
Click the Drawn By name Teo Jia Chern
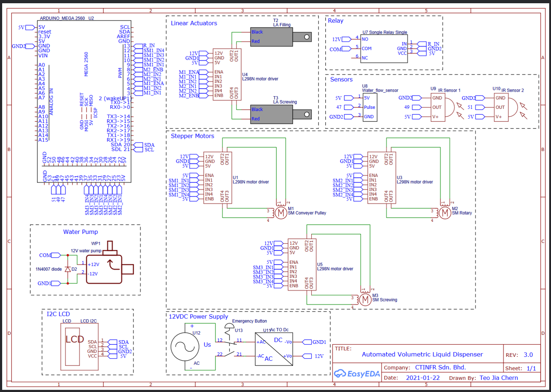coord(499,378)
